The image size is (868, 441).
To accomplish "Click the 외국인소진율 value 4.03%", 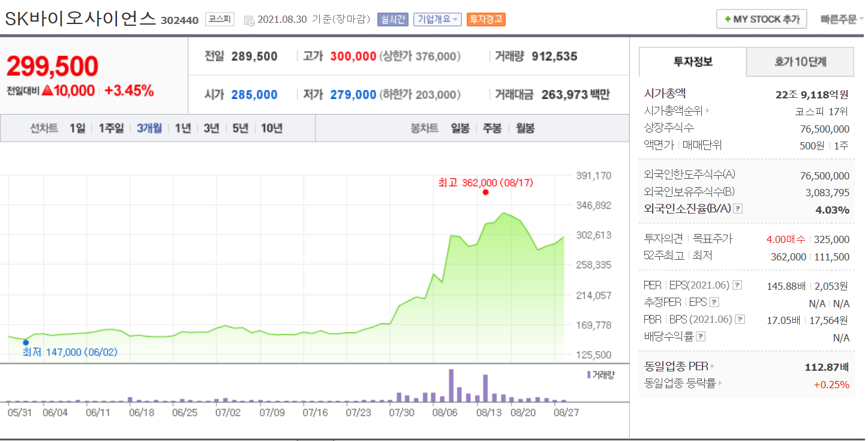I will click(x=833, y=210).
